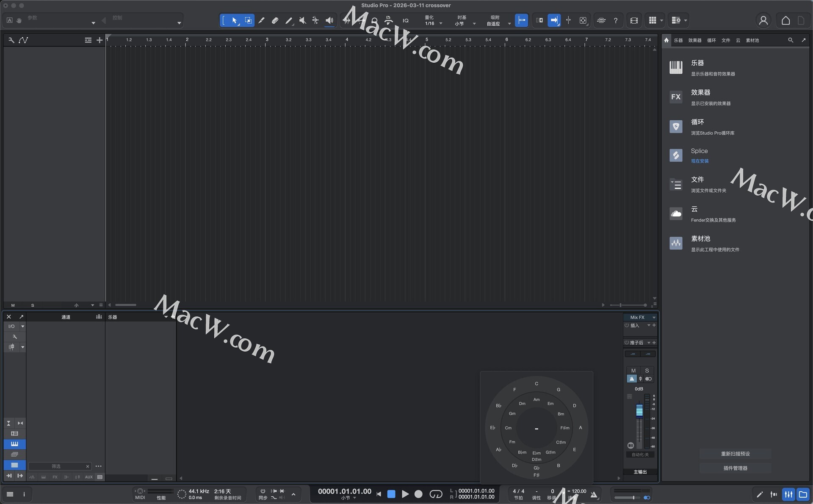Switch to the 循环 browser tab
The height and width of the screenshot is (504, 813).
coord(711,40)
